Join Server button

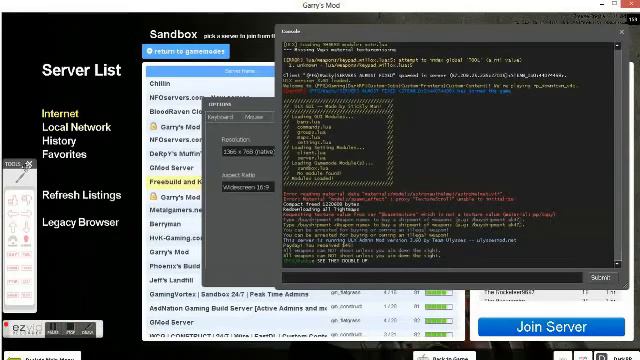[x=551, y=327]
